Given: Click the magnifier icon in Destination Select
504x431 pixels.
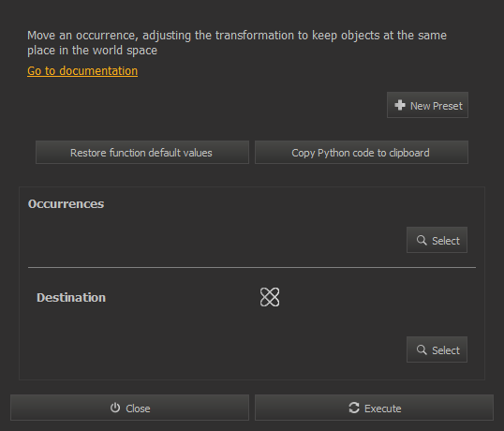Looking at the screenshot, I should tap(422, 349).
